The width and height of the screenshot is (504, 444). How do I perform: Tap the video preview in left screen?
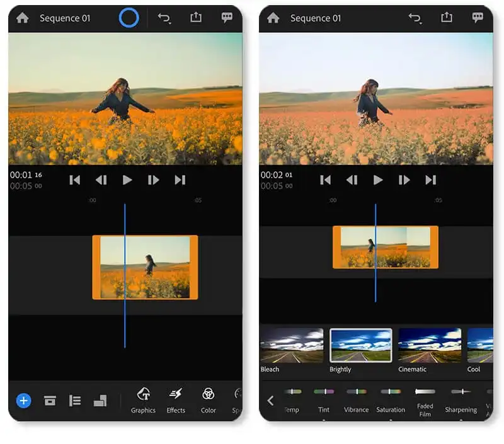125,99
